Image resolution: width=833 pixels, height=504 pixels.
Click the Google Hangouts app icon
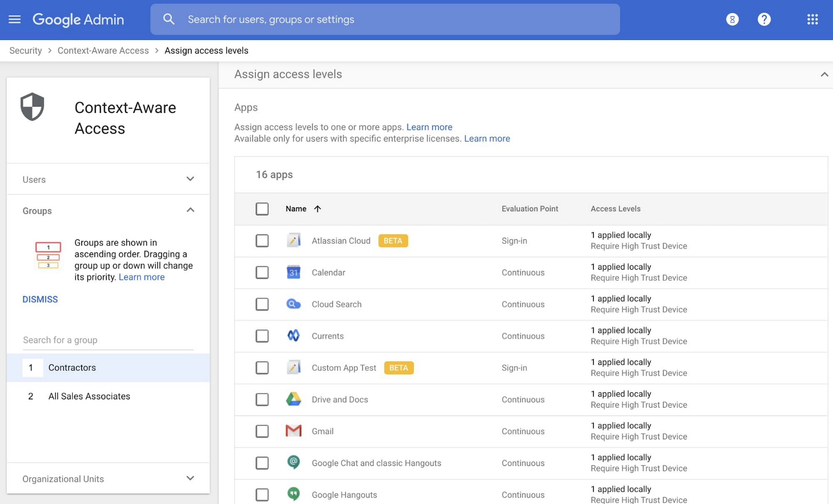pyautogui.click(x=294, y=493)
